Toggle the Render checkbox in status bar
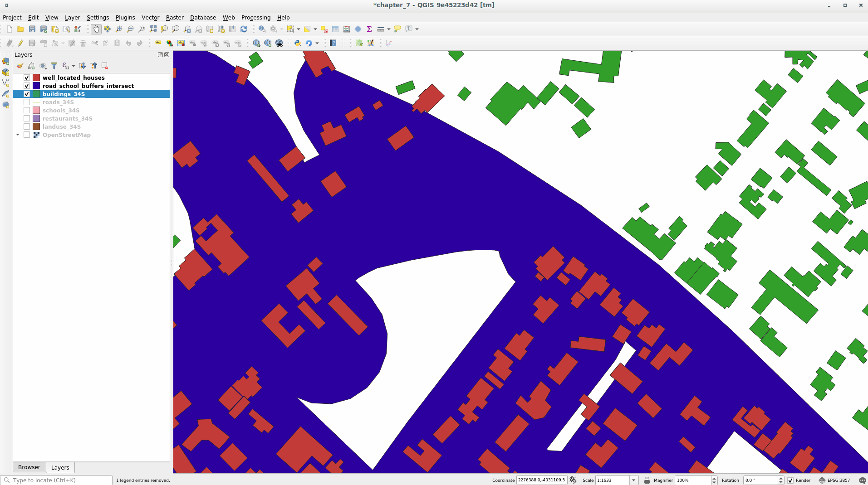The width and height of the screenshot is (868, 485). (790, 480)
